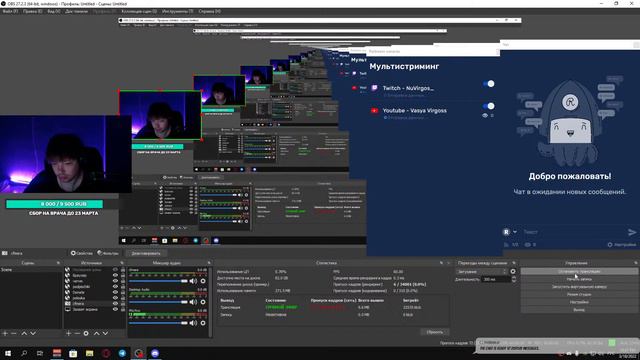Open the File menu
Image resolution: width=640 pixels, height=360 pixels.
(x=10, y=11)
